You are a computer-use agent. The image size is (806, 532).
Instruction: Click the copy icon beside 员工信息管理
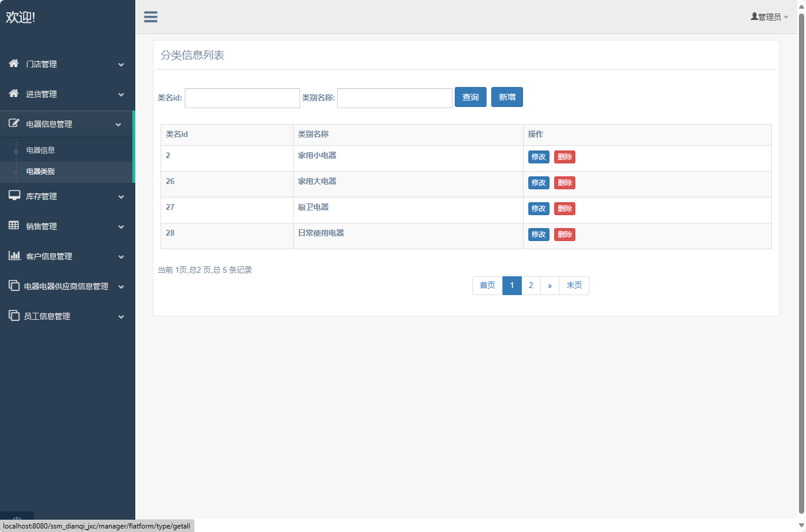14,316
